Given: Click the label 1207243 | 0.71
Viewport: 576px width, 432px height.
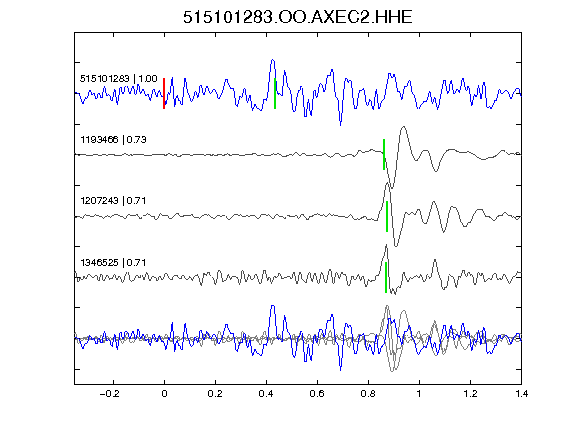Looking at the screenshot, I should (x=113, y=201).
